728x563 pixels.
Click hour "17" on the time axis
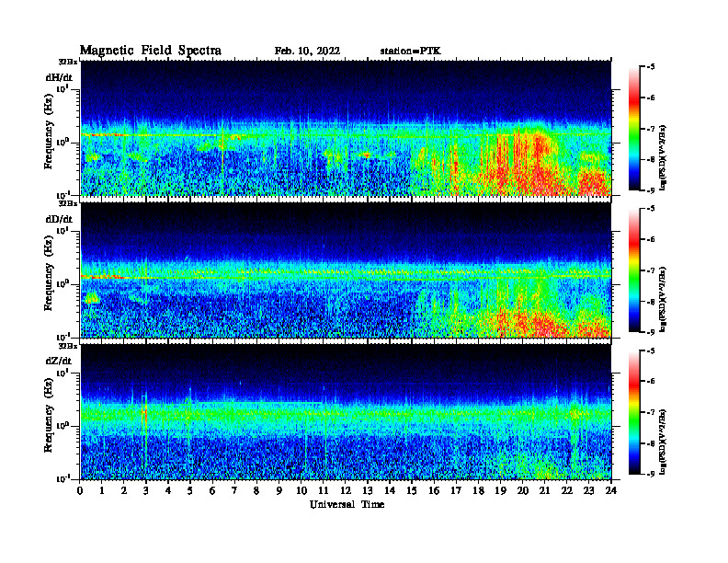point(456,491)
